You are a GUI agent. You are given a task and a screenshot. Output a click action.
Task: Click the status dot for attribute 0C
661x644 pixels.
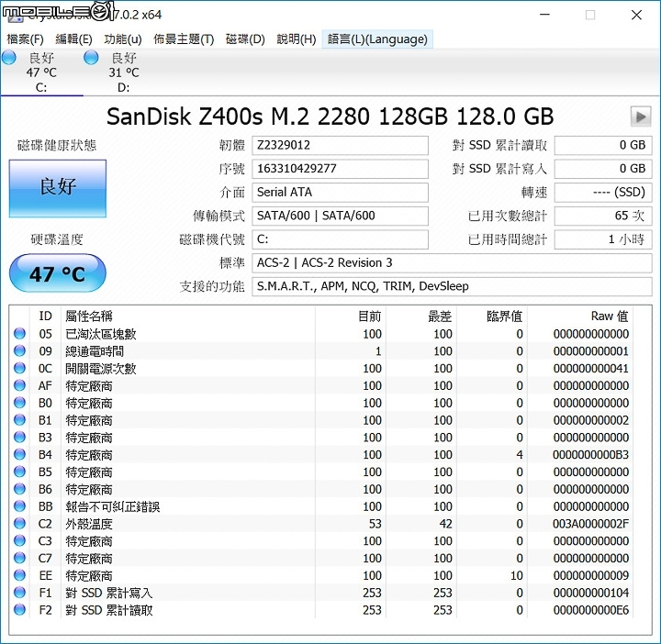[19, 368]
